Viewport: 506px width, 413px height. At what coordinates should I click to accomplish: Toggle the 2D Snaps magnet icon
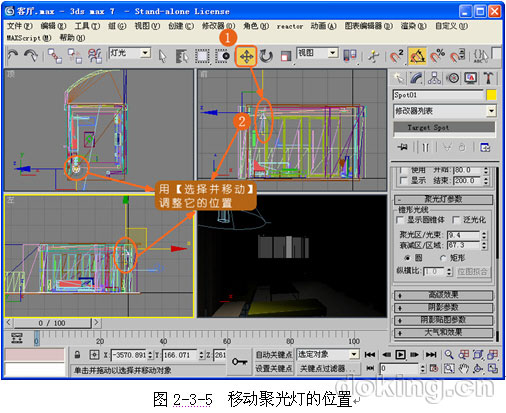[396, 56]
